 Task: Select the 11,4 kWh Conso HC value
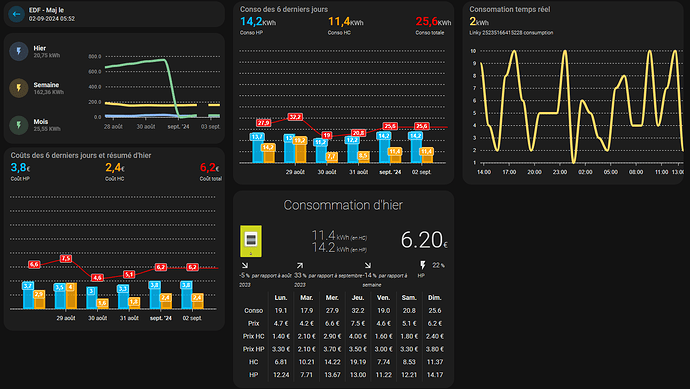[x=345, y=21]
